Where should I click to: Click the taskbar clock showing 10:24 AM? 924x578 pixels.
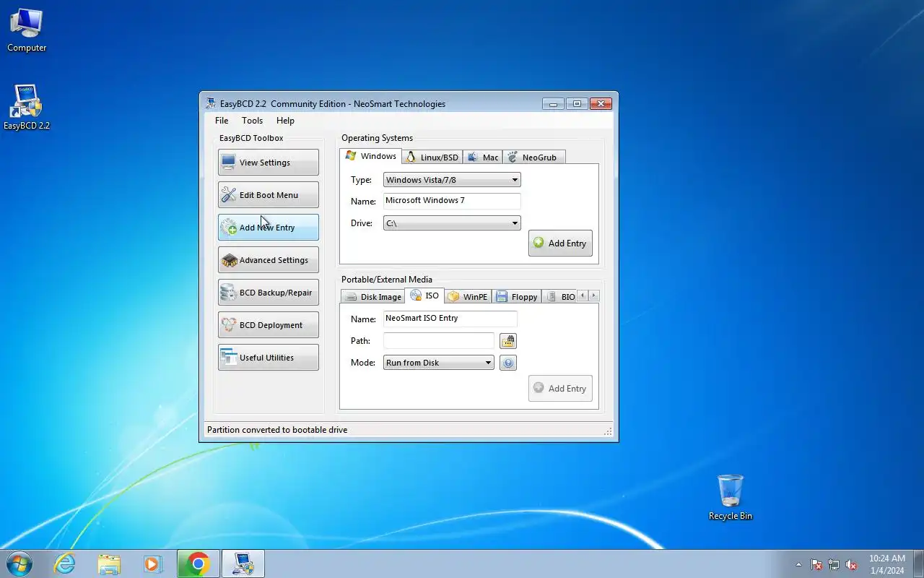coord(886,564)
